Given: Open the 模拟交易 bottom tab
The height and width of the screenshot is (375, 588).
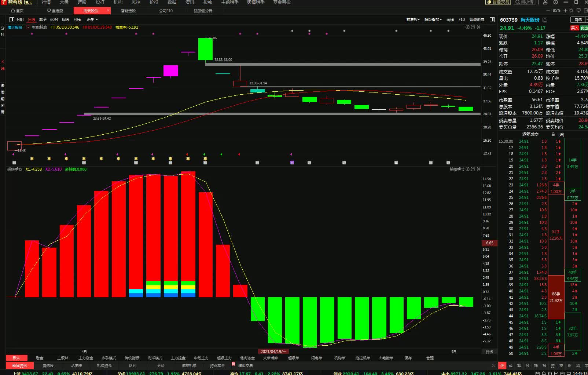Looking at the screenshot, I should (246, 365).
